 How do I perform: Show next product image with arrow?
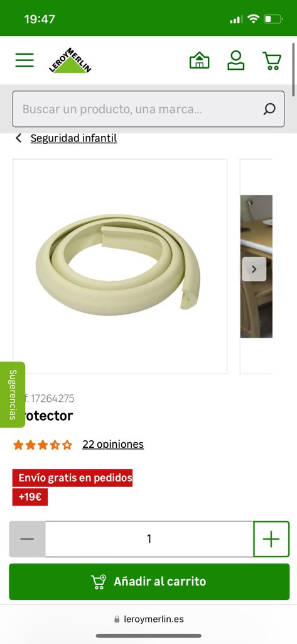[x=254, y=269]
